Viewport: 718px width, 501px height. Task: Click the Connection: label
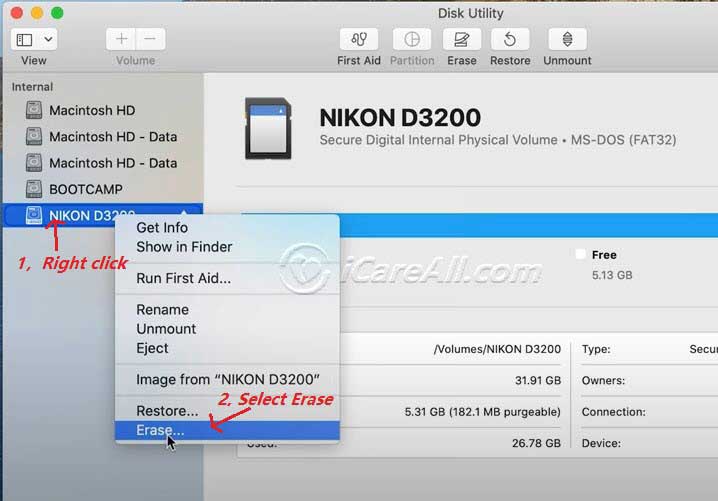point(614,412)
